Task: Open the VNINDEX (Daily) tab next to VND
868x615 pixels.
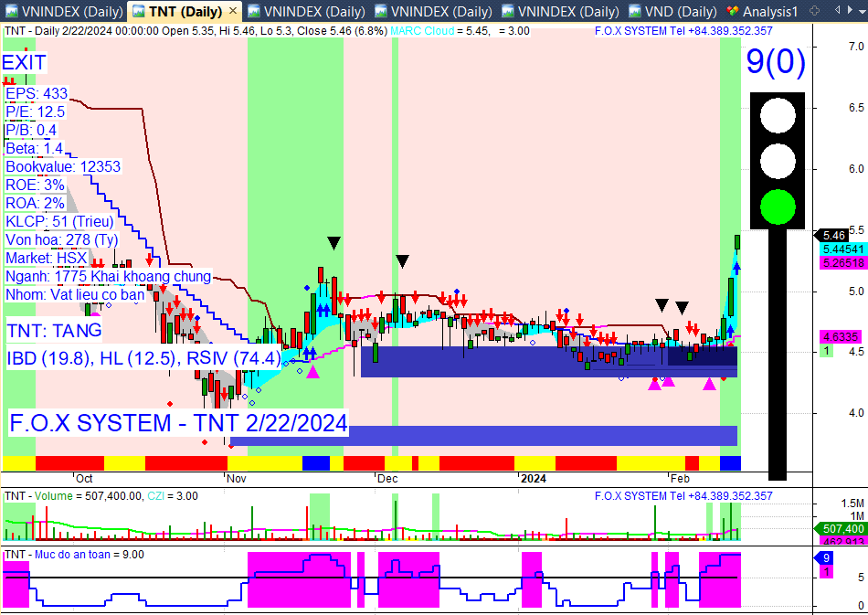Action: tap(561, 11)
